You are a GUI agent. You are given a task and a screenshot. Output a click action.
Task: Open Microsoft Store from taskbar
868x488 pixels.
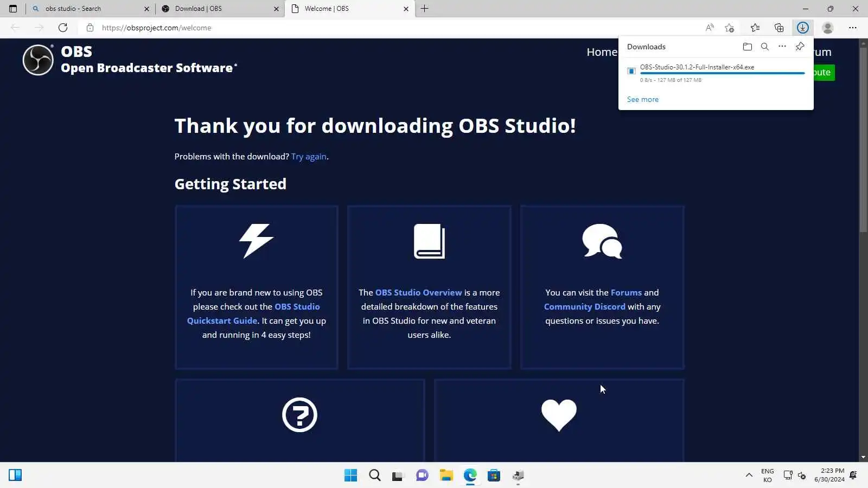[x=494, y=475]
